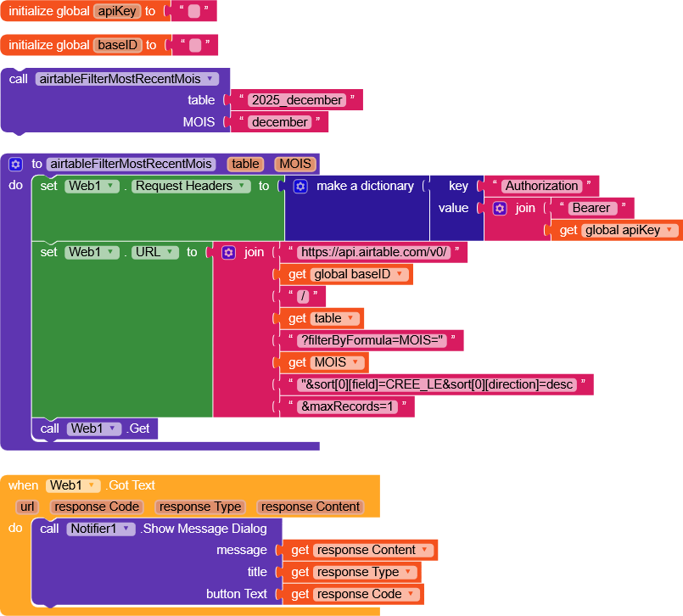Click the table parameter in procedure header

[x=246, y=165]
